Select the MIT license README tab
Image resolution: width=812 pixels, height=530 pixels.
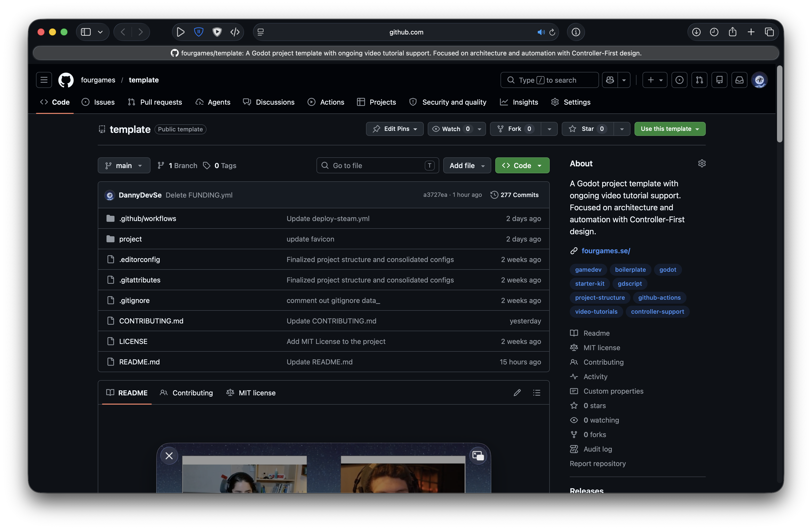click(251, 393)
